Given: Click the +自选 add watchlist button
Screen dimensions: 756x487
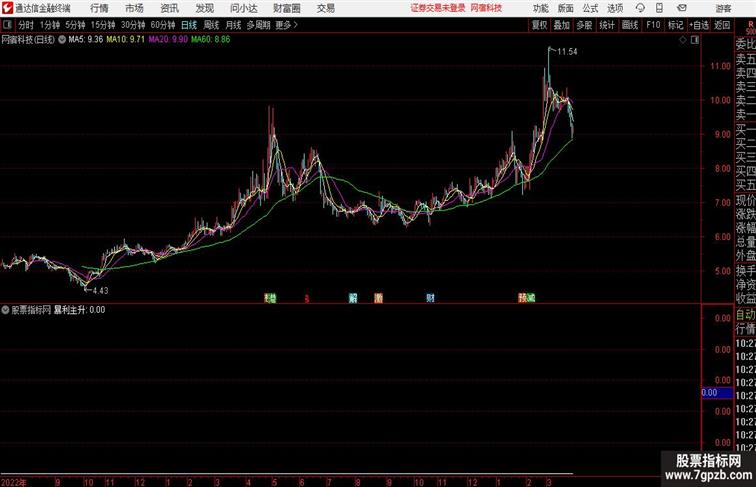Looking at the screenshot, I should [x=699, y=25].
